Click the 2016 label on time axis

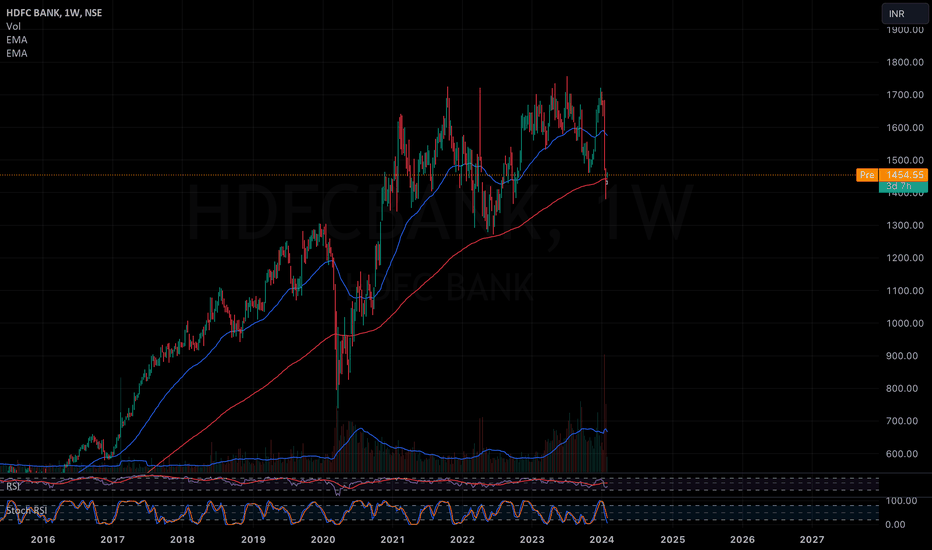[x=43, y=540]
